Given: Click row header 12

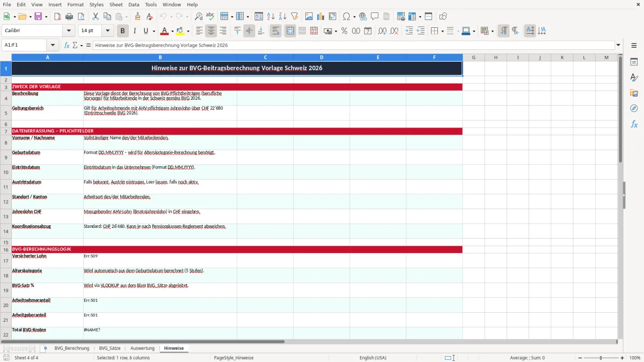Looking at the screenshot, I should click(6, 202).
